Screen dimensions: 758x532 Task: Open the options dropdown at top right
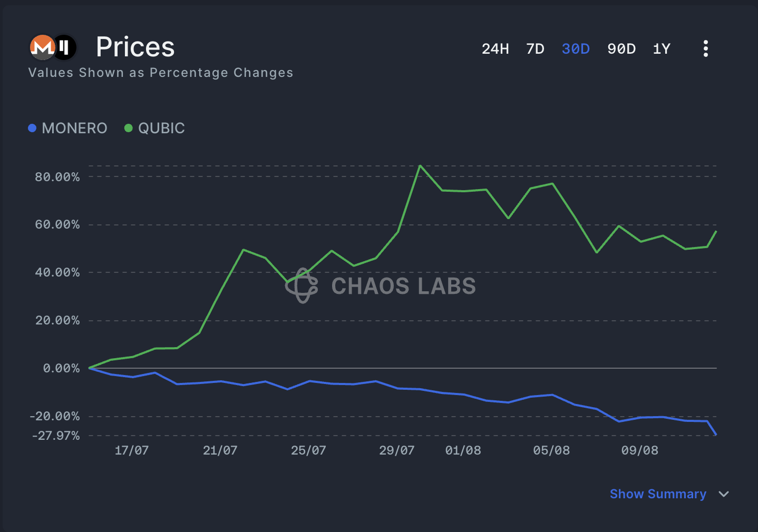point(705,48)
